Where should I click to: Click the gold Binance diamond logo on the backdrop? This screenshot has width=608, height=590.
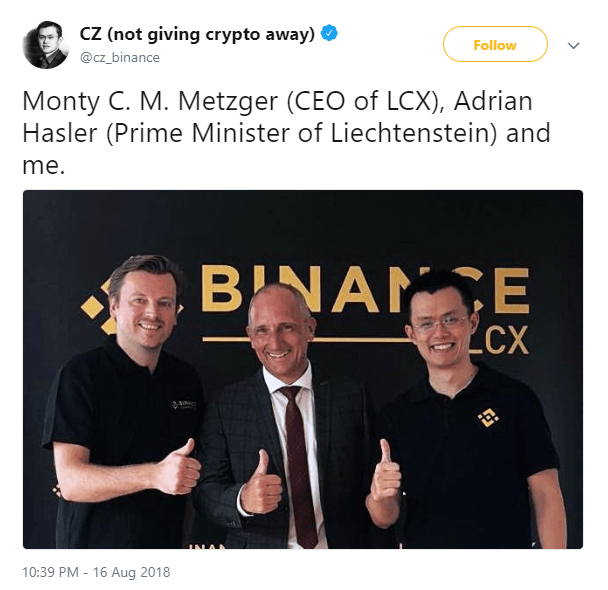point(98,306)
